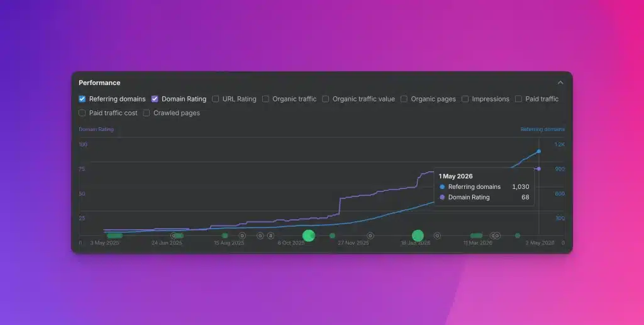Select the G marker right of 18 Jan circle
Screen dimensions: 644x325
pyautogui.click(x=438, y=236)
